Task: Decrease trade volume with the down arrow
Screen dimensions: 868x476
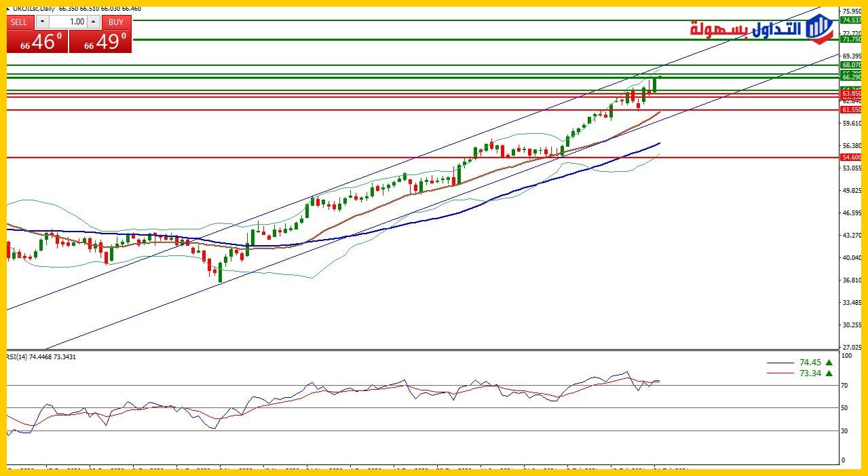Action: [41, 22]
